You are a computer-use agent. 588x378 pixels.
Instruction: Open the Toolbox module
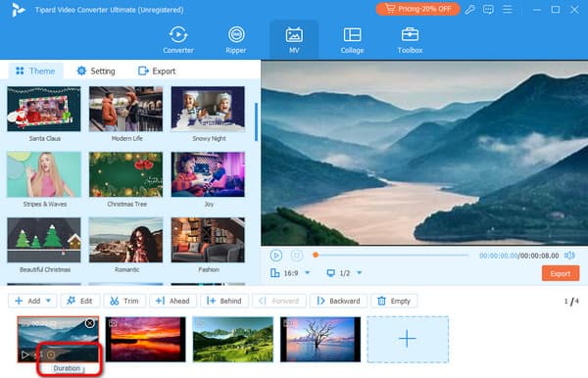410,40
